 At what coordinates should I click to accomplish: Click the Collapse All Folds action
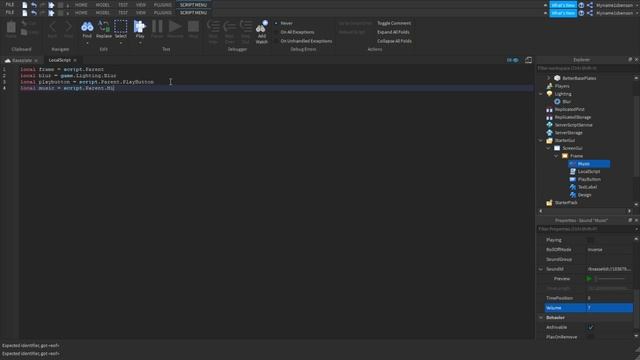(394, 41)
